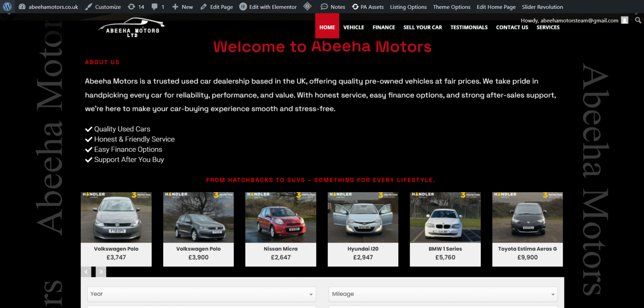
Task: Open the BMW 1 Series title link
Action: [445, 249]
